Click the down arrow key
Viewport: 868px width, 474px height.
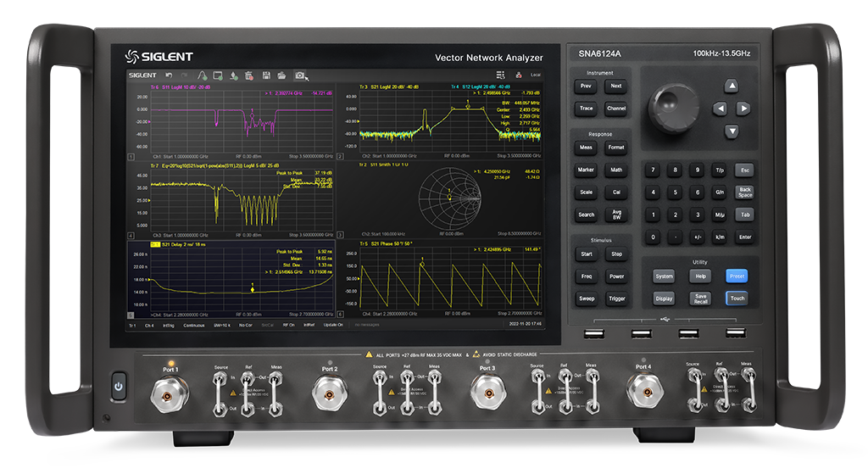(732, 131)
